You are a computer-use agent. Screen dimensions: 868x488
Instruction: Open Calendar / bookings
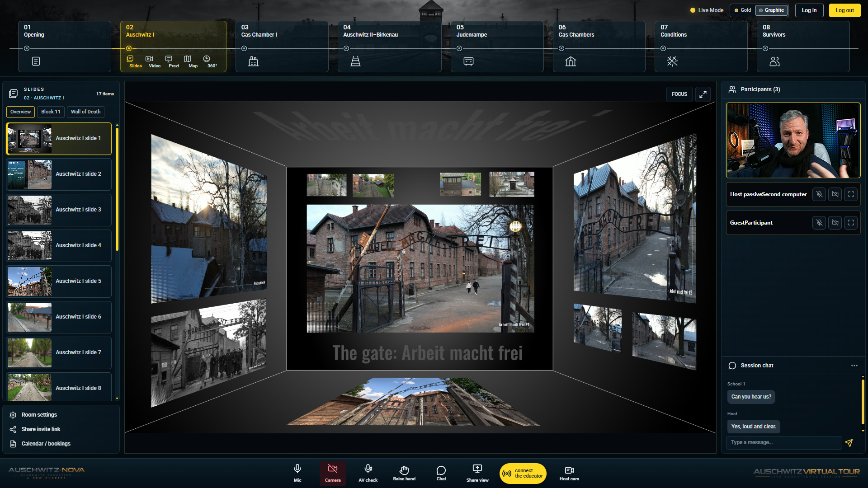pos(46,444)
